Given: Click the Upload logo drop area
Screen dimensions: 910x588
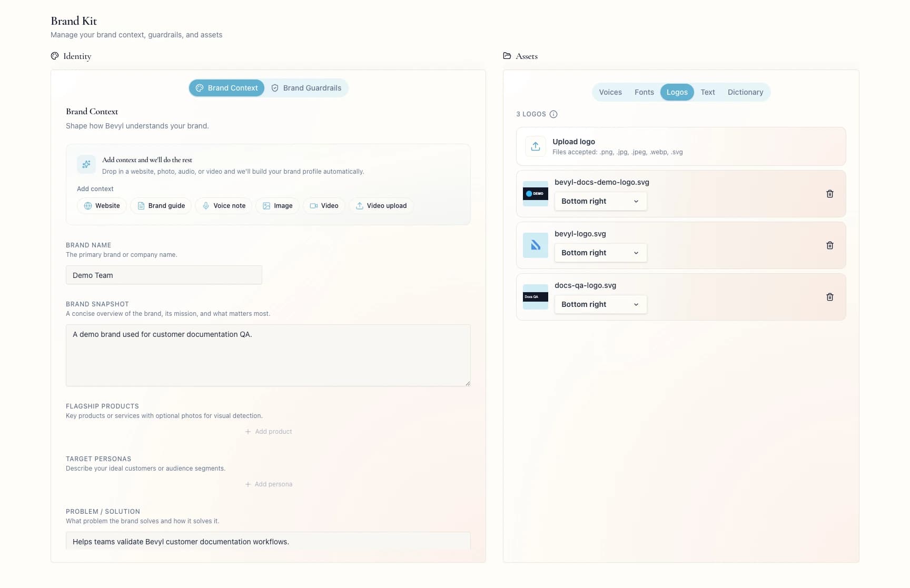Looking at the screenshot, I should pos(681,146).
